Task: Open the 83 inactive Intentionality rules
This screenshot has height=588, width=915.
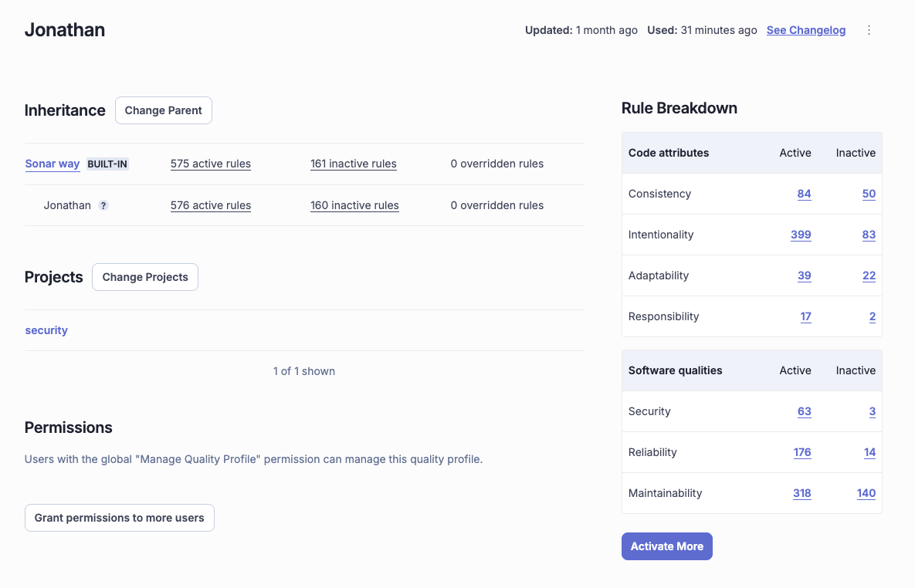Action: tap(869, 235)
